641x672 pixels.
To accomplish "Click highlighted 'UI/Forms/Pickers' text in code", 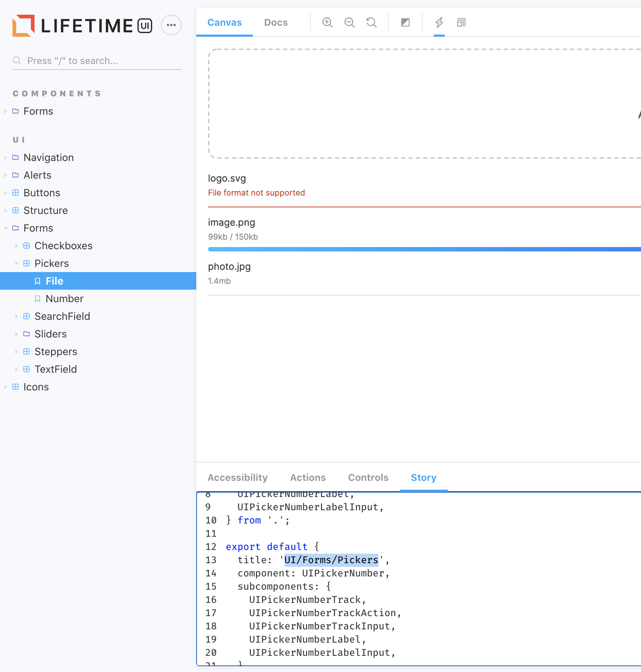I will tap(331, 560).
